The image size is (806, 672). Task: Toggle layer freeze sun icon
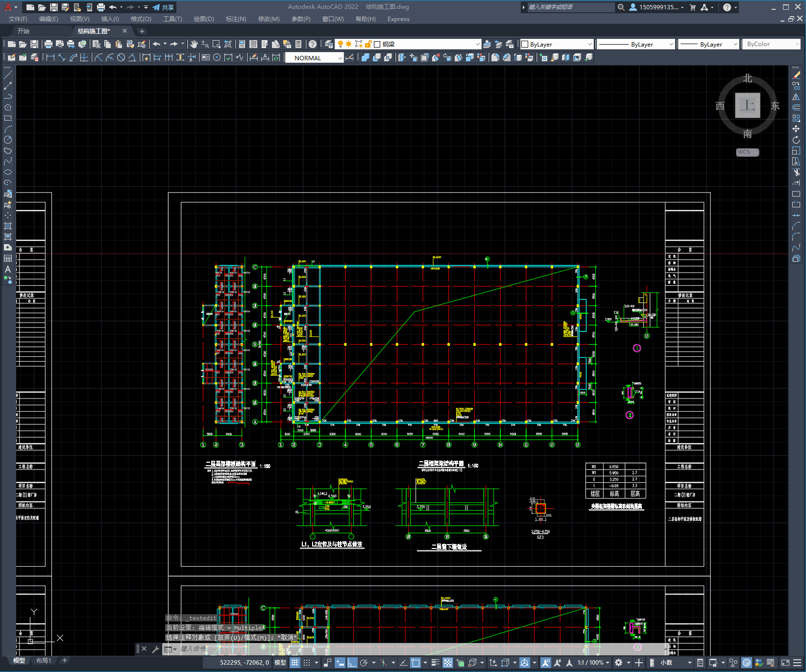pyautogui.click(x=349, y=44)
